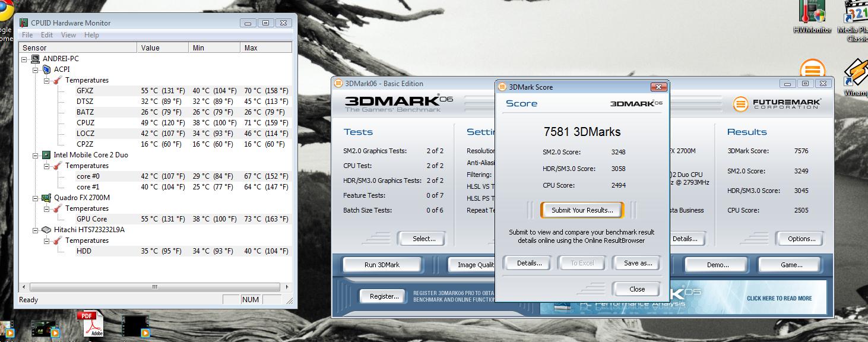Image resolution: width=868 pixels, height=342 pixels.
Task: Close the 3DMark Score dialog with Close button
Action: 637,289
